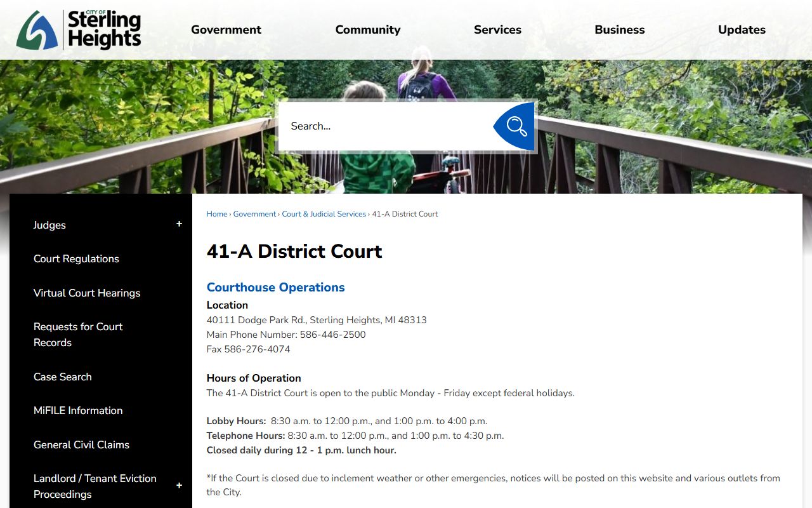Screen dimensions: 812x508
Task: Open the Government menu
Action: click(226, 30)
